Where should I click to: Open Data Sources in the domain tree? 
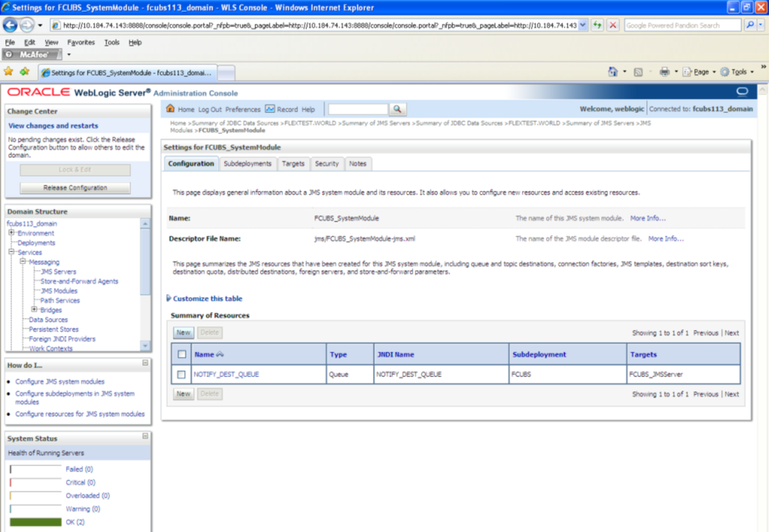tap(48, 319)
